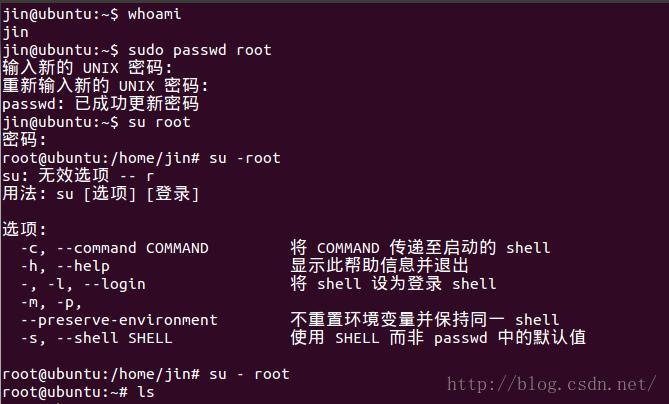Click the "-c, --command COMMAND" option
669x404 pixels.
(114, 248)
